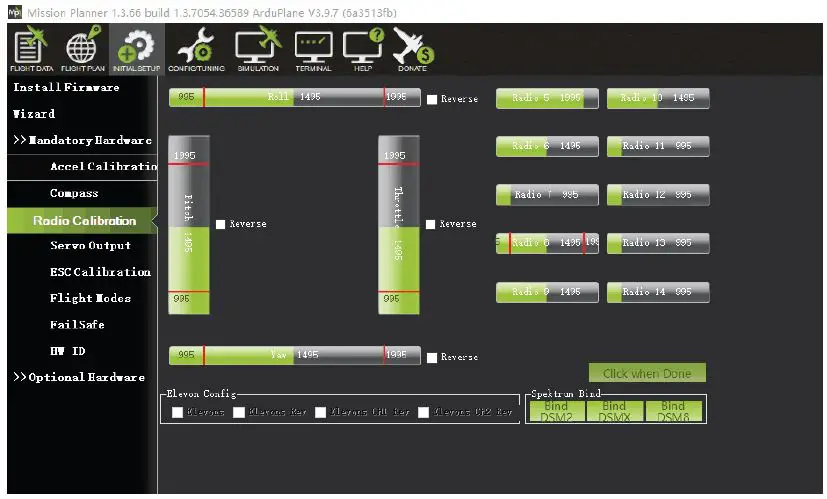Image resolution: width=827 pixels, height=499 pixels.
Task: Click the Spektrum Bind group label
Action: (x=565, y=394)
